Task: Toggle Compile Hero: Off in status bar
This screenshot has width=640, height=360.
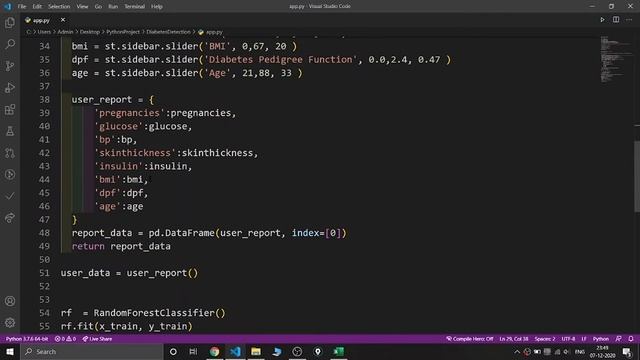Action: click(x=469, y=339)
